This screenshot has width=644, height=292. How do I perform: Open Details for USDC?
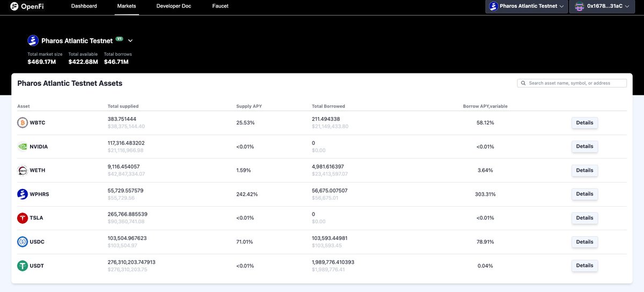coord(584,242)
